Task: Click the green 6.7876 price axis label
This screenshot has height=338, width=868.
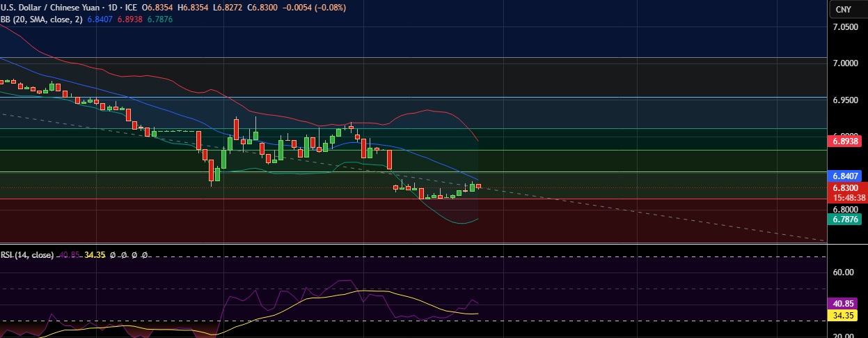Action: [844, 219]
